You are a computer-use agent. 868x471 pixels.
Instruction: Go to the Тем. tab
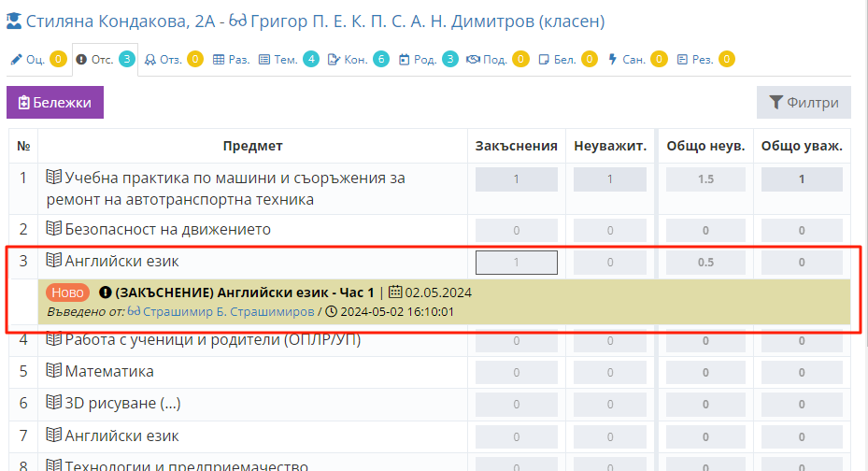tap(277, 60)
